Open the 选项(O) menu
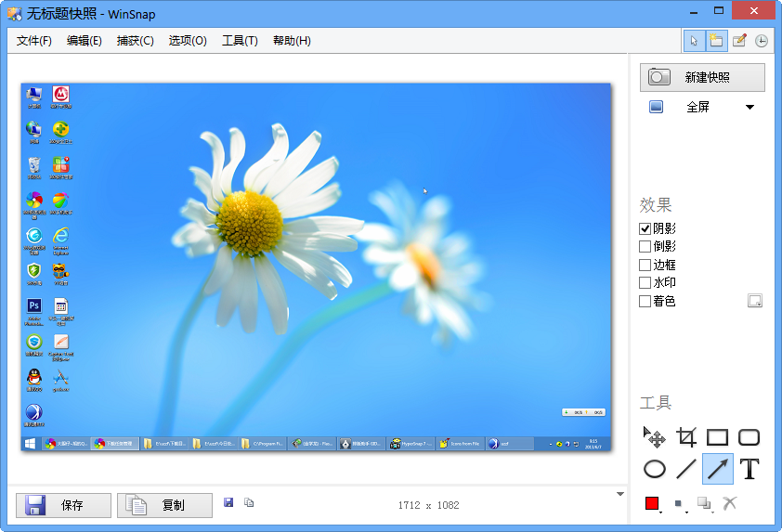782x532 pixels. pyautogui.click(x=188, y=41)
